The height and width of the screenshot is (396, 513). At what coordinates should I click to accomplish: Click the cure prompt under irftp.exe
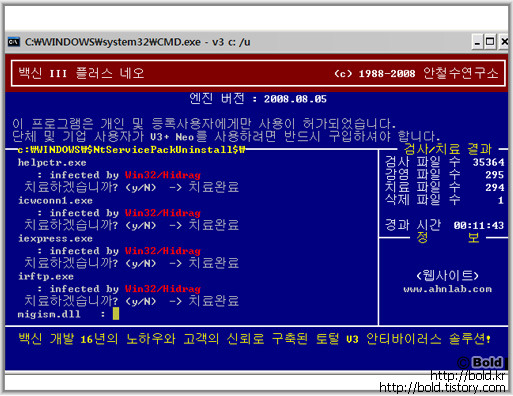(x=132, y=301)
